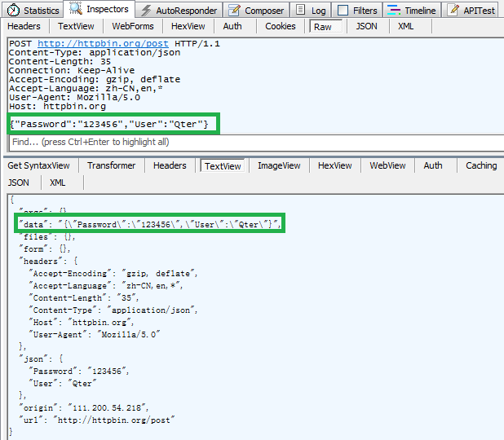Toggle the Filters checkbox
This screenshot has width=504, height=440.
(x=343, y=11)
